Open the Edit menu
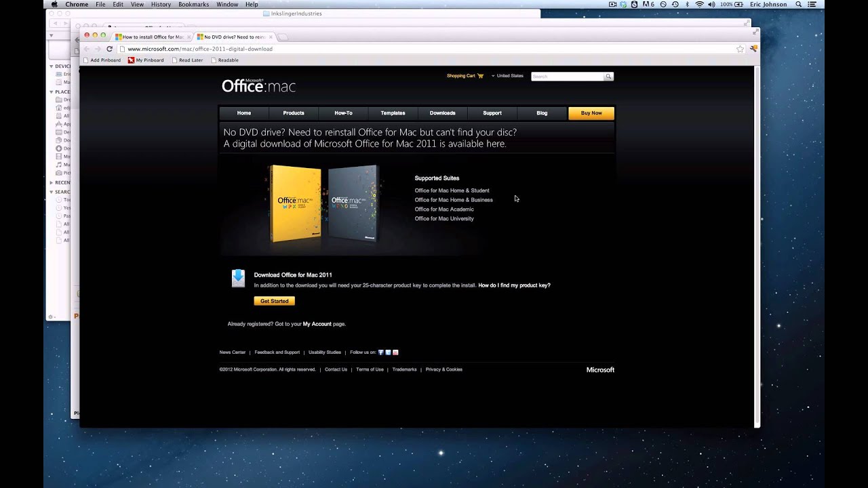 [118, 4]
